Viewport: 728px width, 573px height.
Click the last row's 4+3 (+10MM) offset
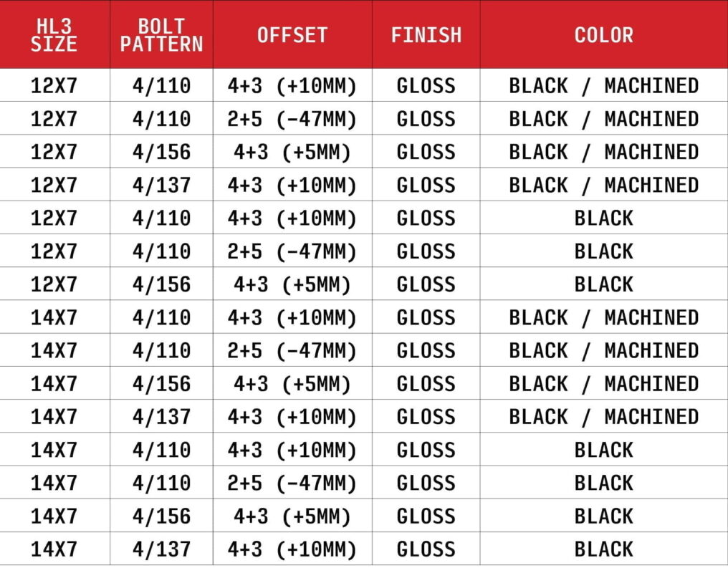point(292,550)
